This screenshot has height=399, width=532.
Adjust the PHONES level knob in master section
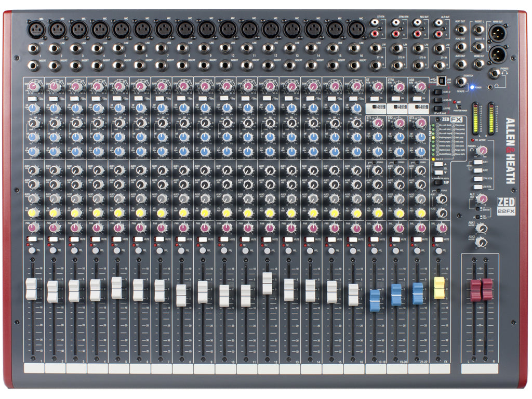[x=483, y=151]
